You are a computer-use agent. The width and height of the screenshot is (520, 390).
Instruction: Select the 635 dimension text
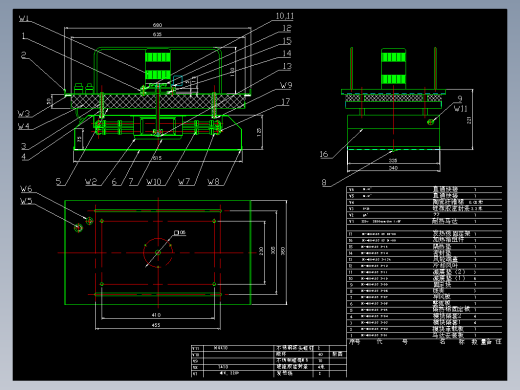point(157,34)
